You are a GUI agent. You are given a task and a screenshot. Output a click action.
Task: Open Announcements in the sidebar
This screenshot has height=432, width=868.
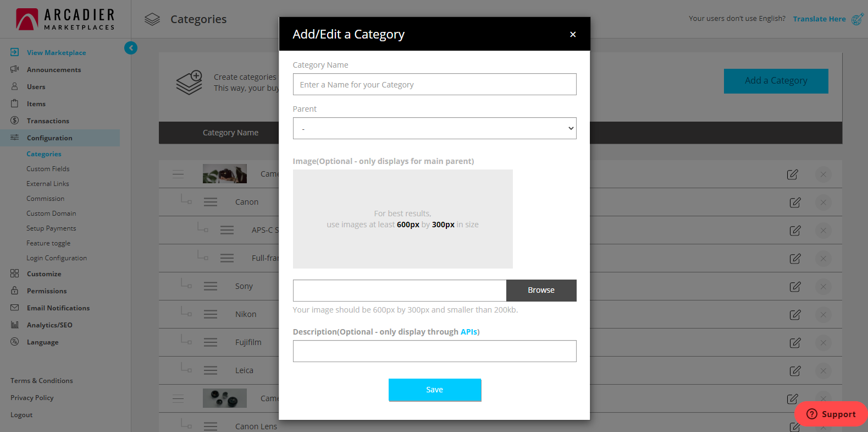(x=54, y=70)
